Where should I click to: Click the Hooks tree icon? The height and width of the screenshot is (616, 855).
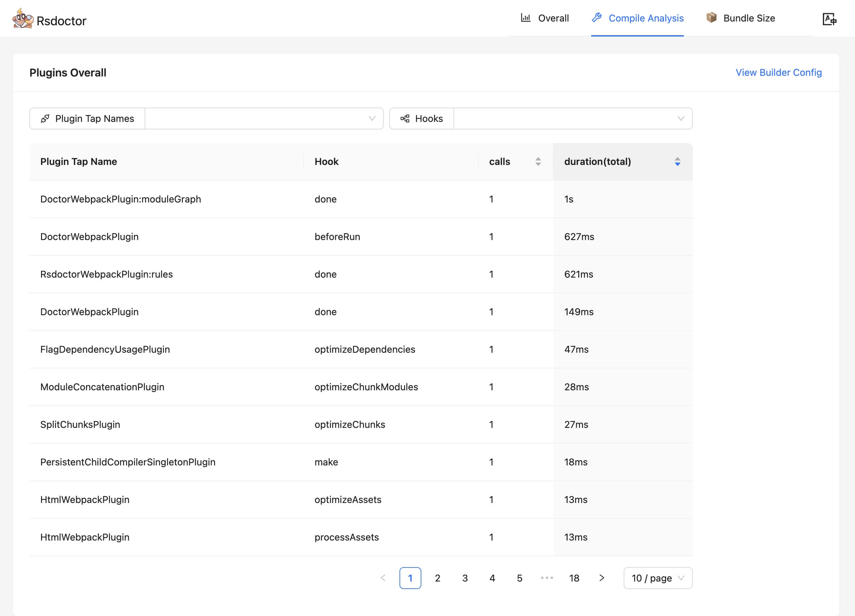pyautogui.click(x=405, y=119)
